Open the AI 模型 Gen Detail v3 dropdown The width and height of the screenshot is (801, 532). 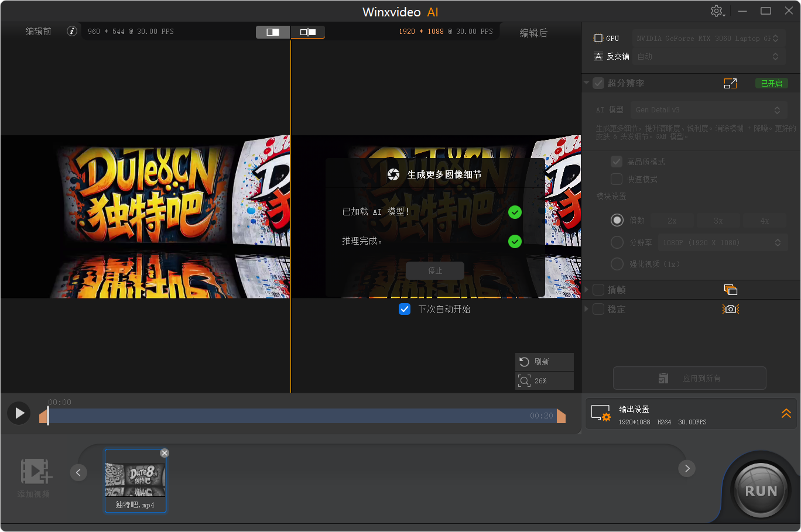point(708,109)
